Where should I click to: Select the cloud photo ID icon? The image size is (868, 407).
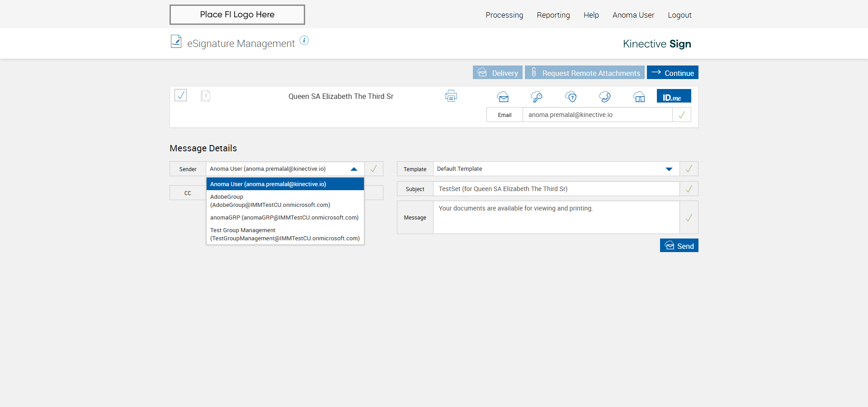tap(639, 97)
